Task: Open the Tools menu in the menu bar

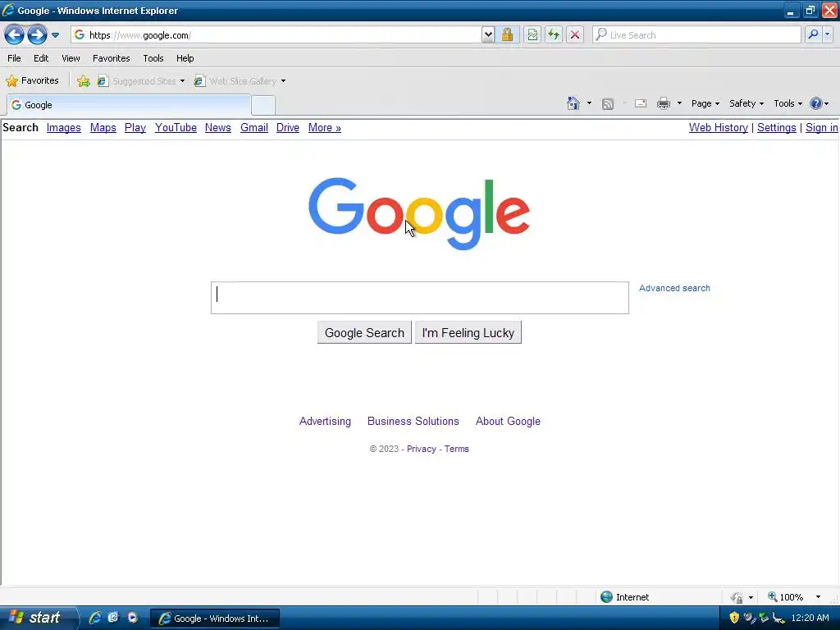Action: (x=153, y=58)
